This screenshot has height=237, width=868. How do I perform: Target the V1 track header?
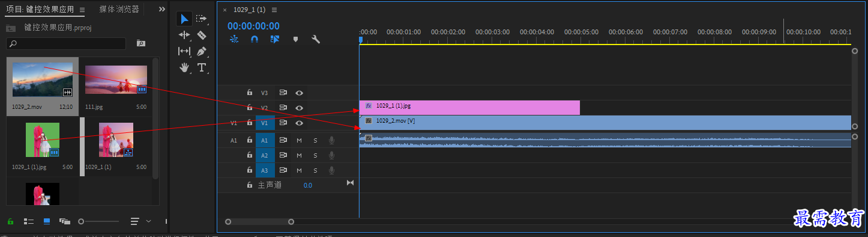[265, 123]
